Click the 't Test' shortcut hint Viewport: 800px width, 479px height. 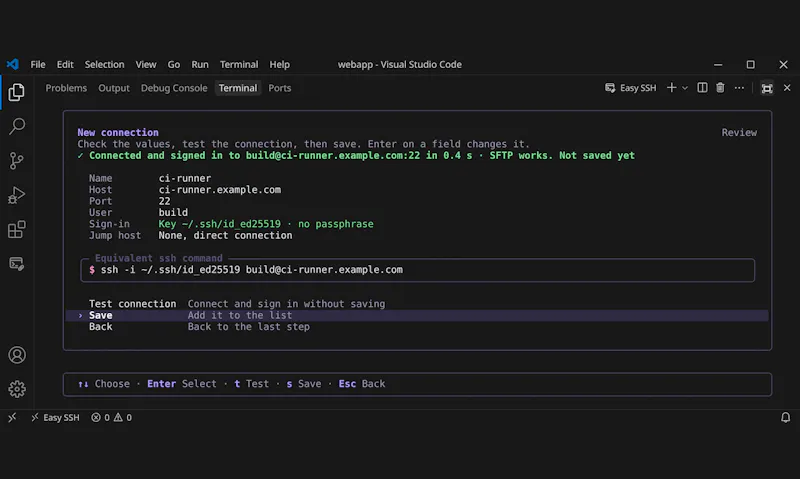[x=252, y=384]
